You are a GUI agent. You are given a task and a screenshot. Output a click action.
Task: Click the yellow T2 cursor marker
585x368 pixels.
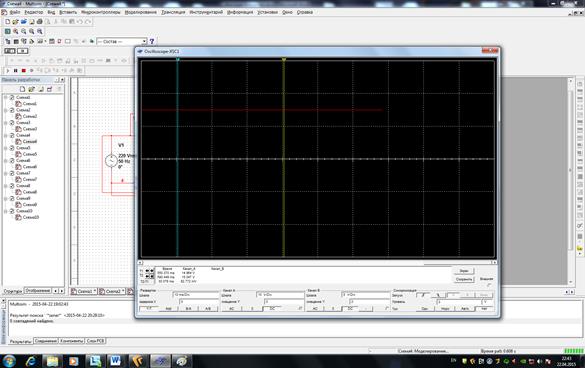pyautogui.click(x=284, y=59)
